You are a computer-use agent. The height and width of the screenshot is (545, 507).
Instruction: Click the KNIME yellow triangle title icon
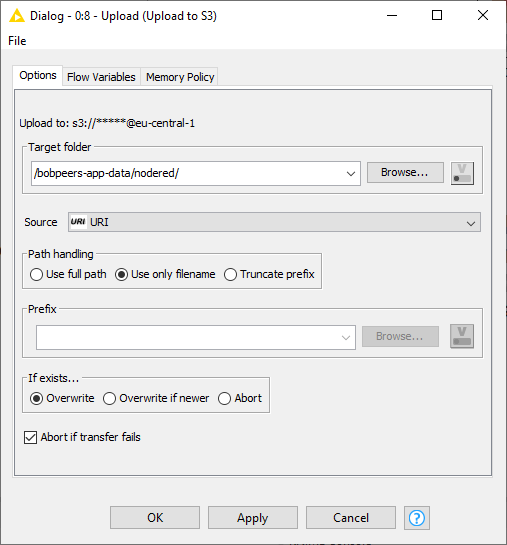click(17, 16)
